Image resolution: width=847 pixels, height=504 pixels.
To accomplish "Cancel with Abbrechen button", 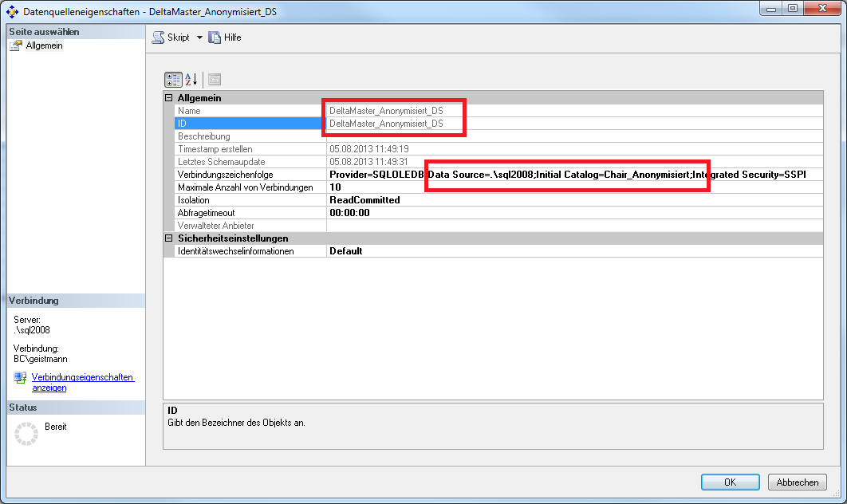I will pyautogui.click(x=798, y=482).
